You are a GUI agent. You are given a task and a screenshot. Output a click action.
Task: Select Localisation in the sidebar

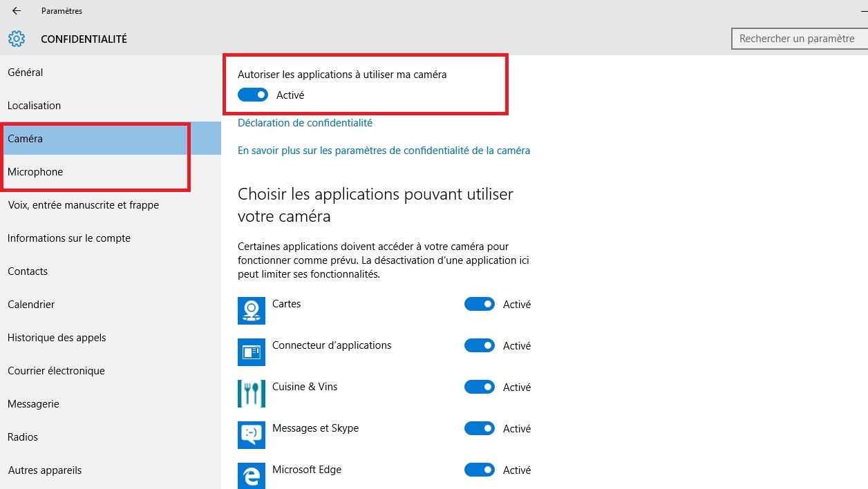click(x=35, y=106)
